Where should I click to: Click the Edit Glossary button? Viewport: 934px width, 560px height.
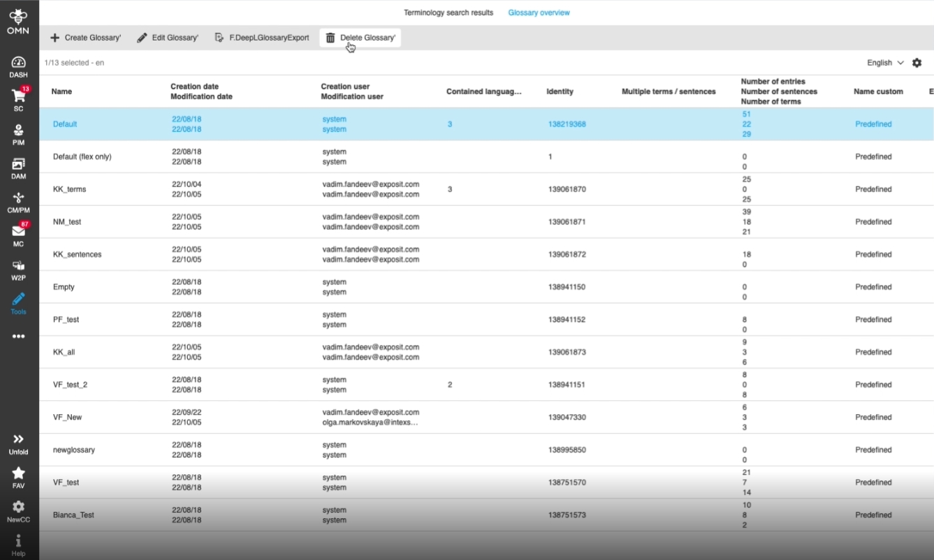(168, 38)
